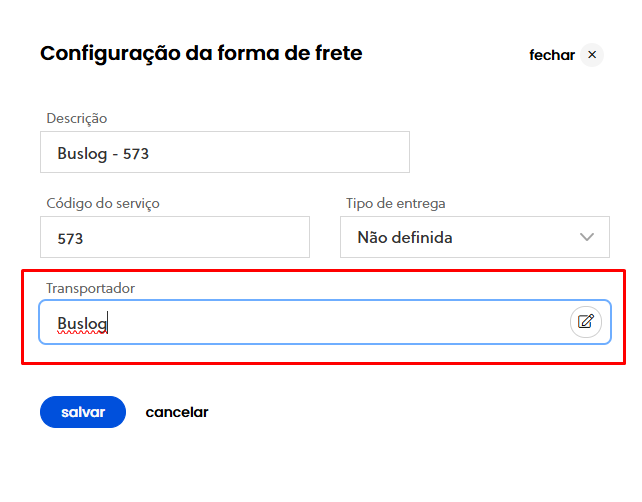Click empty space right of Buslog text
This screenshot has width=642, height=502.
pos(336,322)
